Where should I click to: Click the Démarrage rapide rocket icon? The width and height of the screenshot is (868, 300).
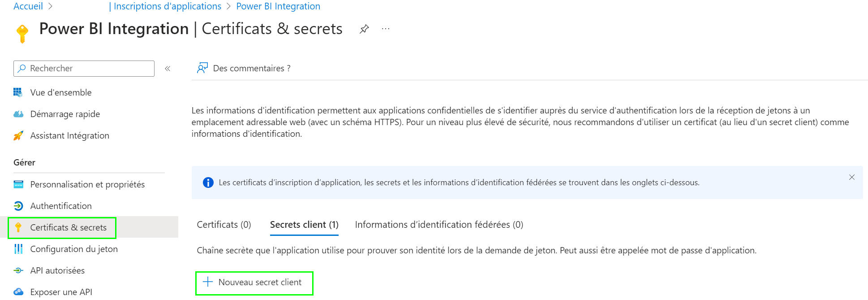click(18, 114)
